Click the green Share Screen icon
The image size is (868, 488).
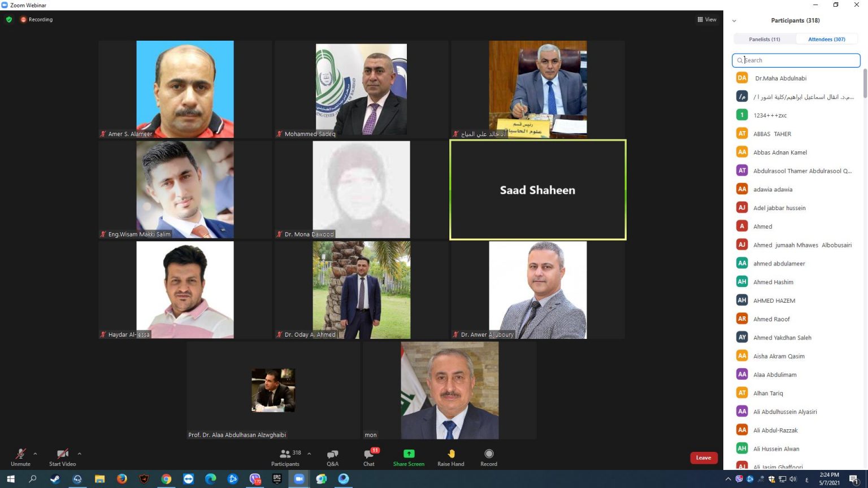pos(409,454)
